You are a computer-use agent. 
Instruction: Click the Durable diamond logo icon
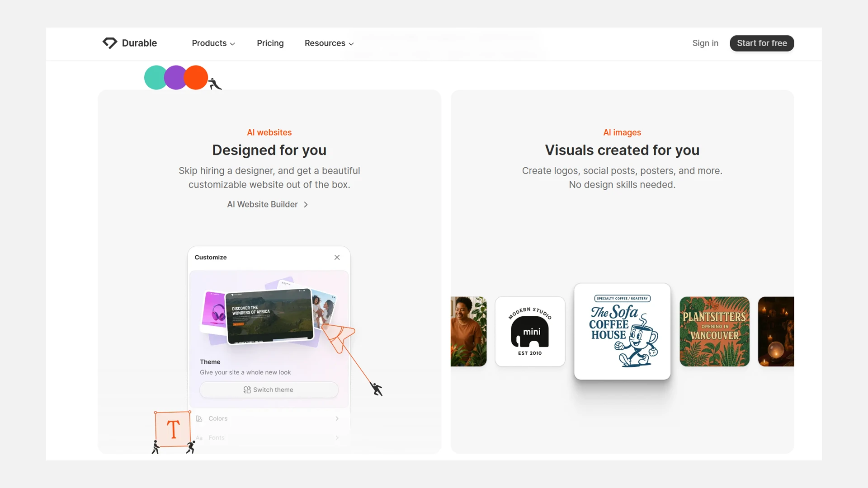pyautogui.click(x=109, y=43)
